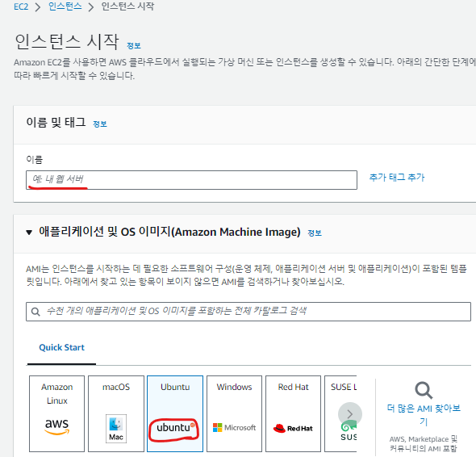Select the Windows AMI card
This screenshot has width=476, height=457.
click(234, 413)
